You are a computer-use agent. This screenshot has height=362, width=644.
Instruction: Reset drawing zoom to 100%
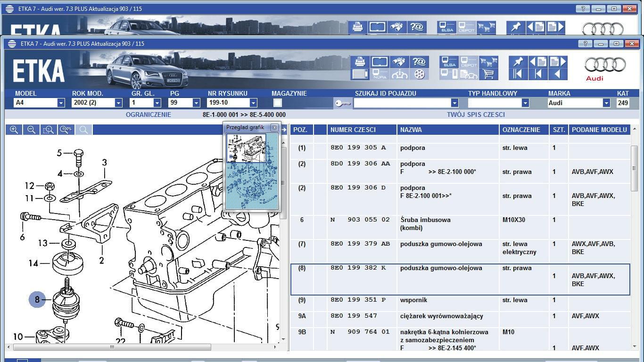(66, 130)
